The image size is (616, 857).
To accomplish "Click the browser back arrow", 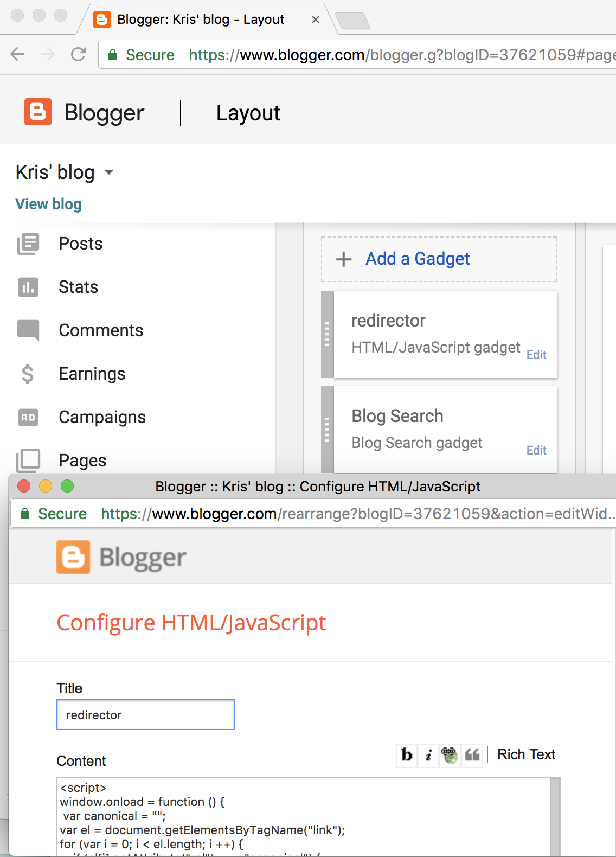I will [x=18, y=54].
